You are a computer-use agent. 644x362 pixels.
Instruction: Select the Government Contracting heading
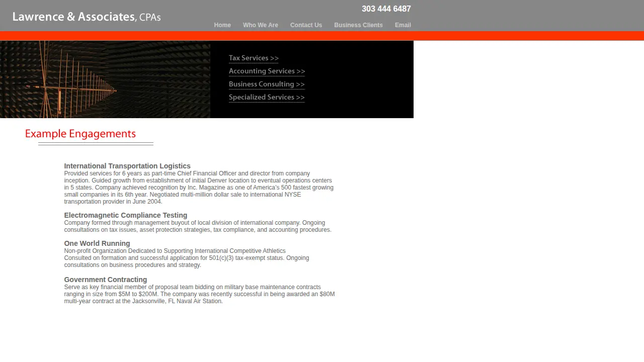coord(105,280)
